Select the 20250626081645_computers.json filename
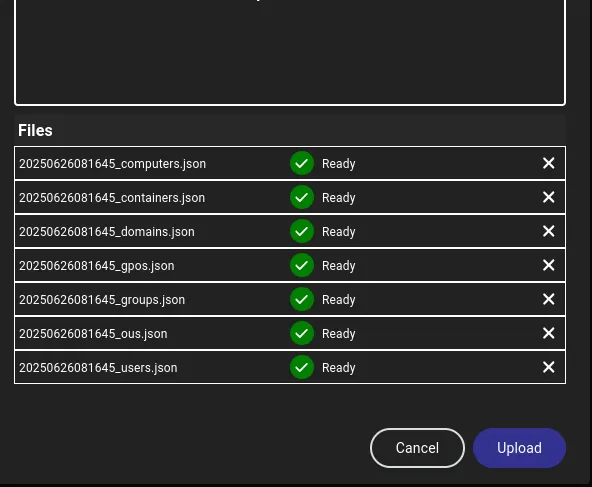This screenshot has width=592, height=487. click(x=113, y=164)
